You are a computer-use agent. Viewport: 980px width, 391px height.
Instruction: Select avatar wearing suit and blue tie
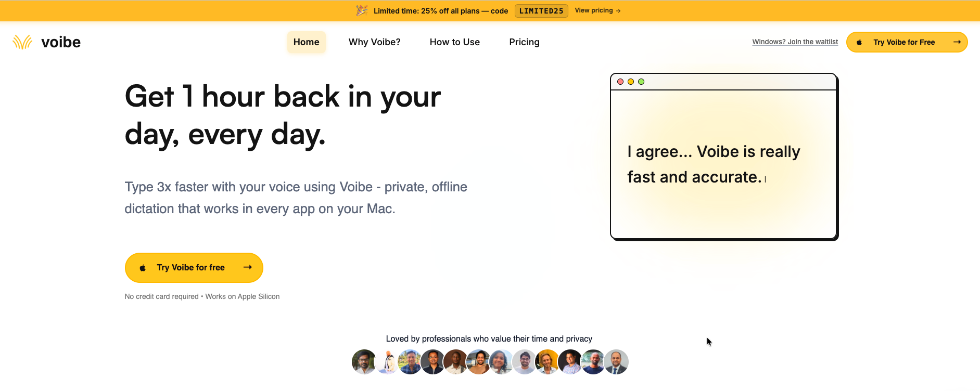click(616, 362)
